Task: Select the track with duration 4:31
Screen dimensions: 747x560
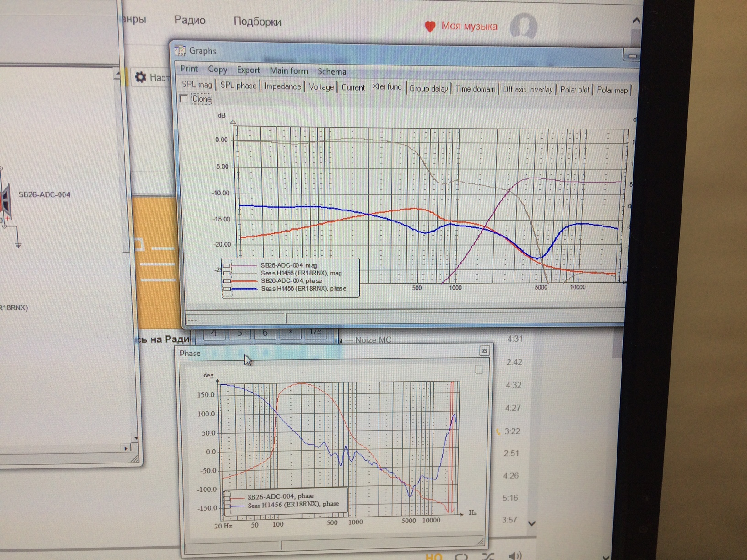Action: 515,339
